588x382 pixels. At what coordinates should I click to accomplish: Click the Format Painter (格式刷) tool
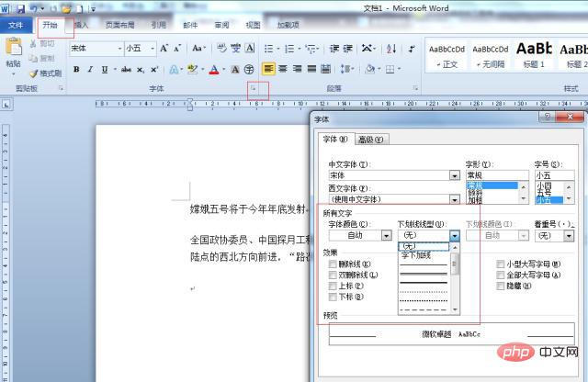(42, 73)
